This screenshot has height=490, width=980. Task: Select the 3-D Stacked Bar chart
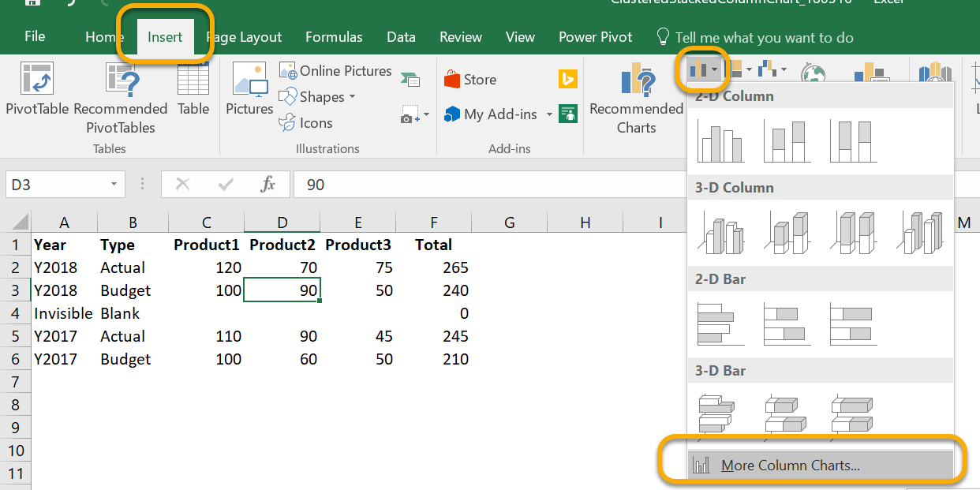[x=787, y=414]
